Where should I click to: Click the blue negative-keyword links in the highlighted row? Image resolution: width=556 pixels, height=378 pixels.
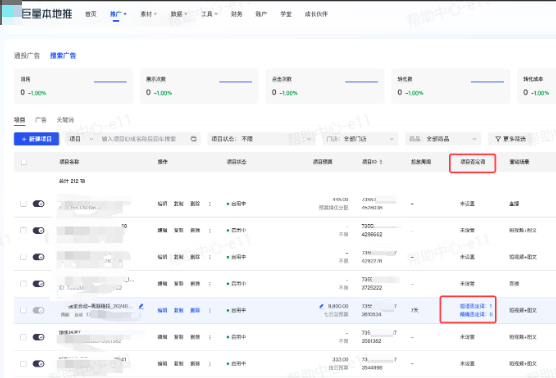pos(476,310)
